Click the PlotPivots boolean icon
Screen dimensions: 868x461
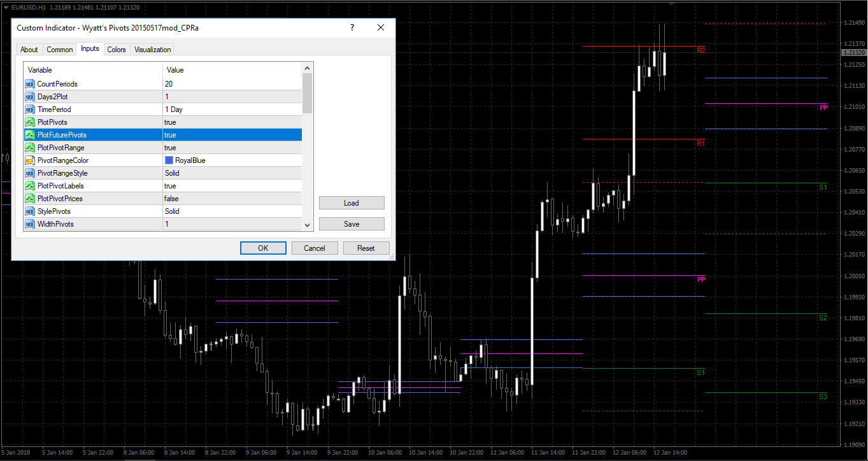click(29, 122)
